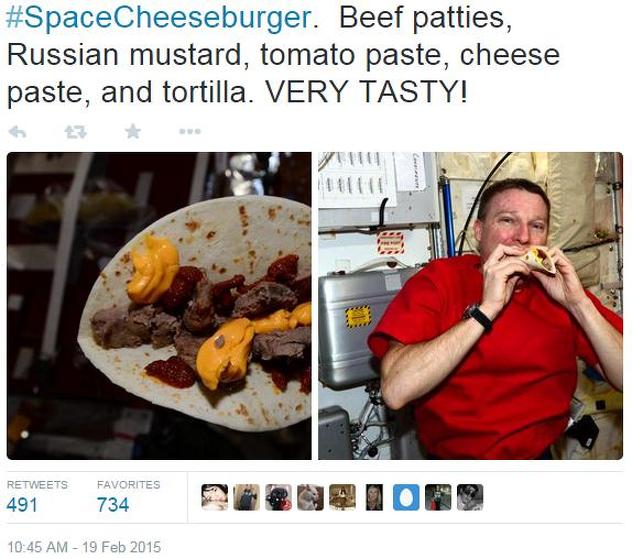The image size is (632, 559).
Task: Select the first user avatar in the row
Action: [x=214, y=497]
